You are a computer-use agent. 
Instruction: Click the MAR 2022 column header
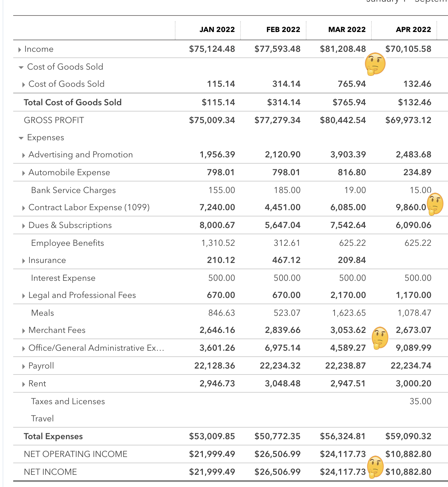tap(347, 29)
